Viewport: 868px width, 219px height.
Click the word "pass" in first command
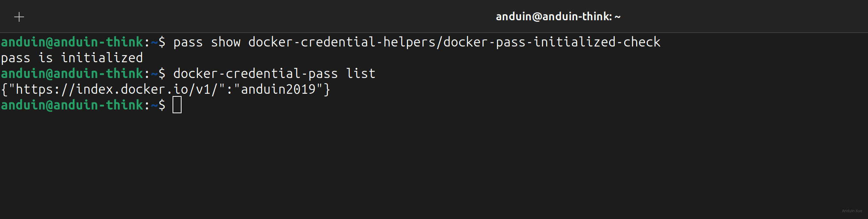pos(188,42)
